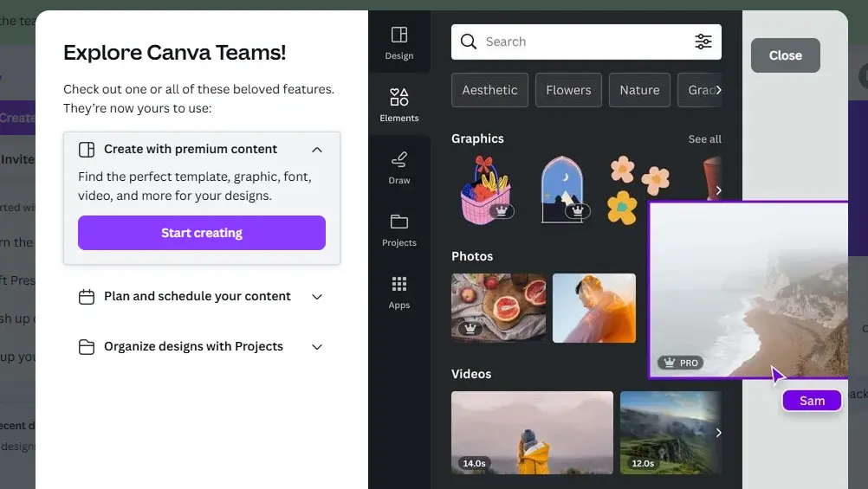Screen dimensions: 868x489
Task: Select the Elements sidebar tab
Action: [399, 105]
